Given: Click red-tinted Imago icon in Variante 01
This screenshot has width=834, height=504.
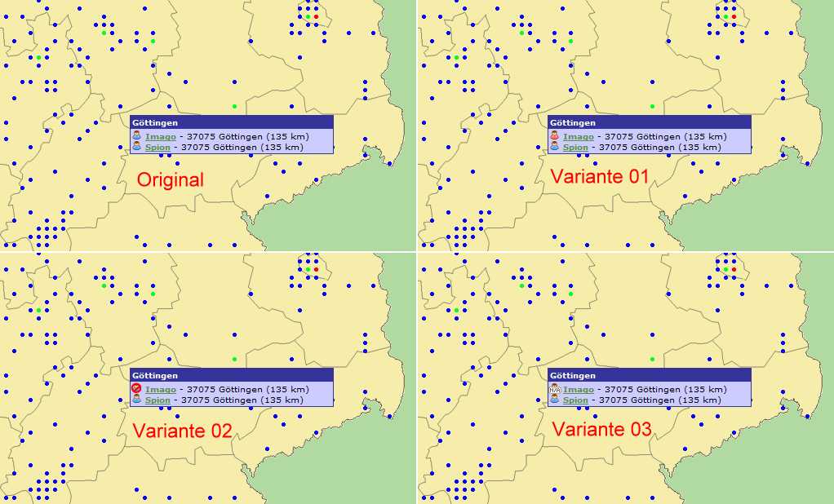Looking at the screenshot, I should click(554, 136).
